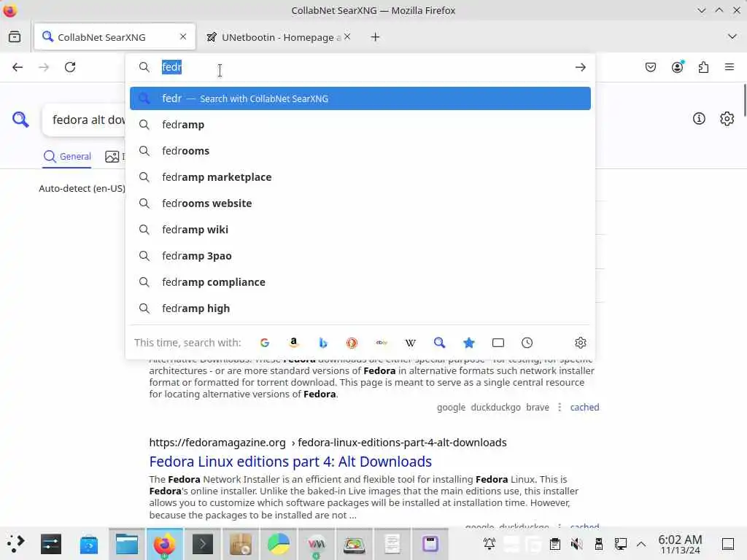Open the clipboard tray icon
This screenshot has width=747, height=560.
pyautogui.click(x=555, y=544)
